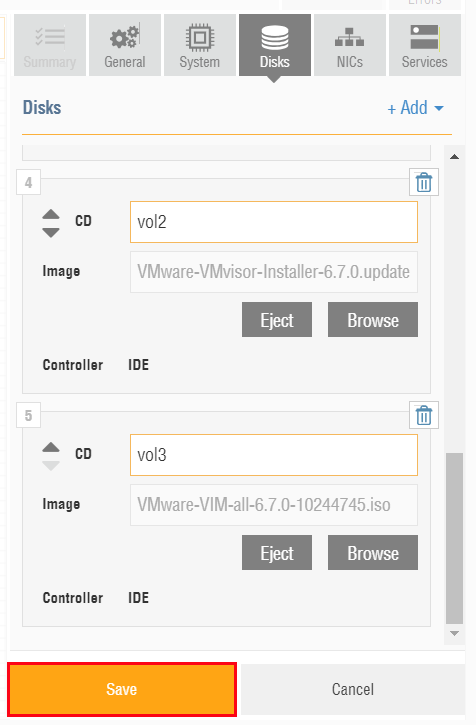This screenshot has width=476, height=725.
Task: Click the disks list scrollbar up arrow
Action: pos(454,157)
